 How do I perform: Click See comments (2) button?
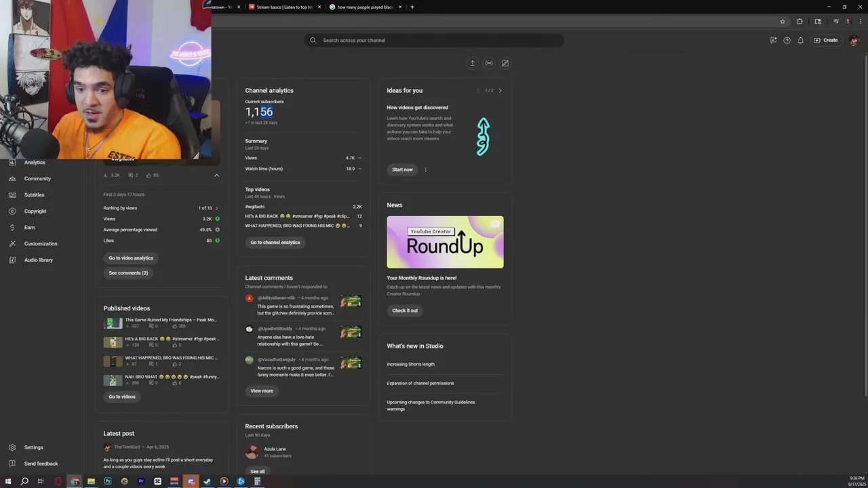[x=128, y=273]
